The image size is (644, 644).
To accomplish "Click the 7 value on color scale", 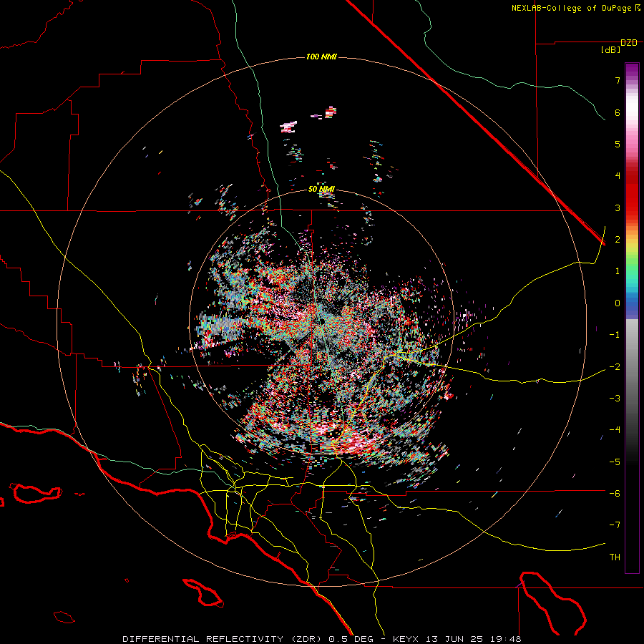I will pyautogui.click(x=618, y=80).
